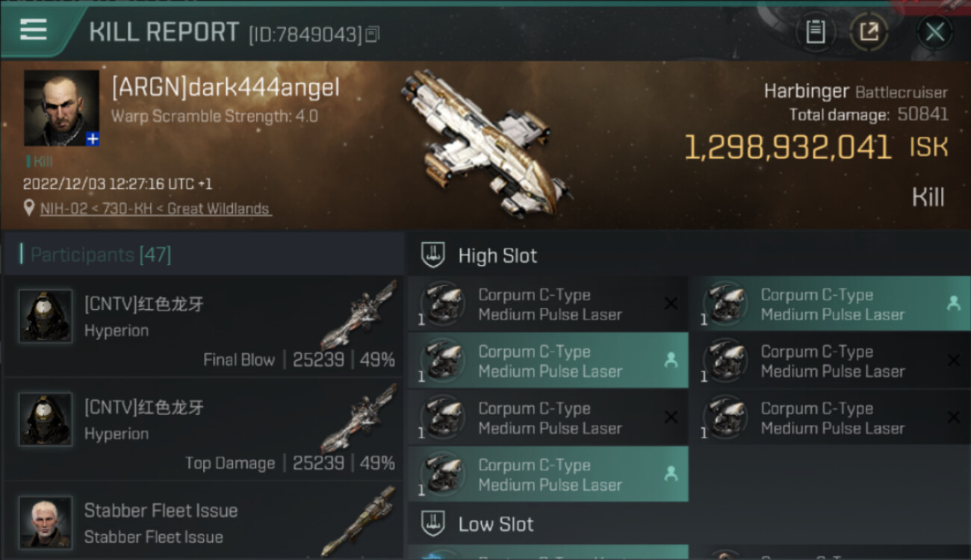Copy the kill report ID icon
The height and width of the screenshot is (560, 971).
click(x=373, y=34)
